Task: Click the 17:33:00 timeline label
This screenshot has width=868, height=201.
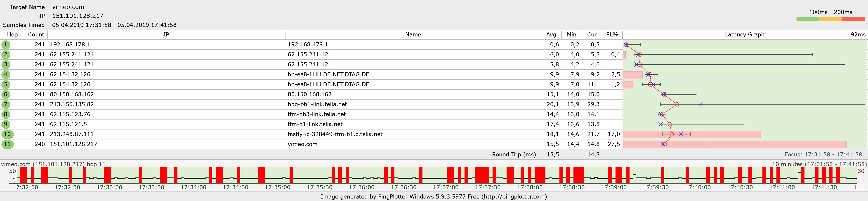Action: pos(109,187)
